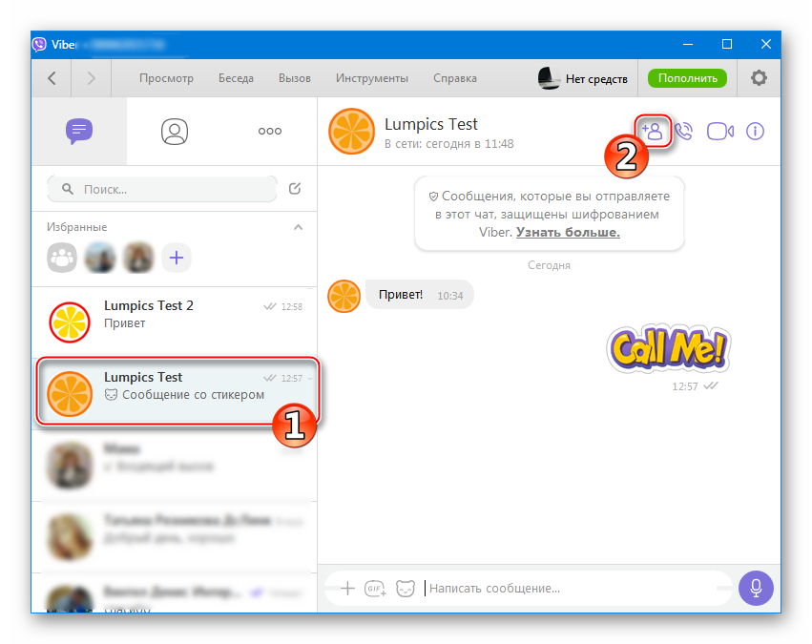Start a voice call with Lumpics Test
Image resolution: width=812 pixels, height=644 pixels.
point(684,132)
